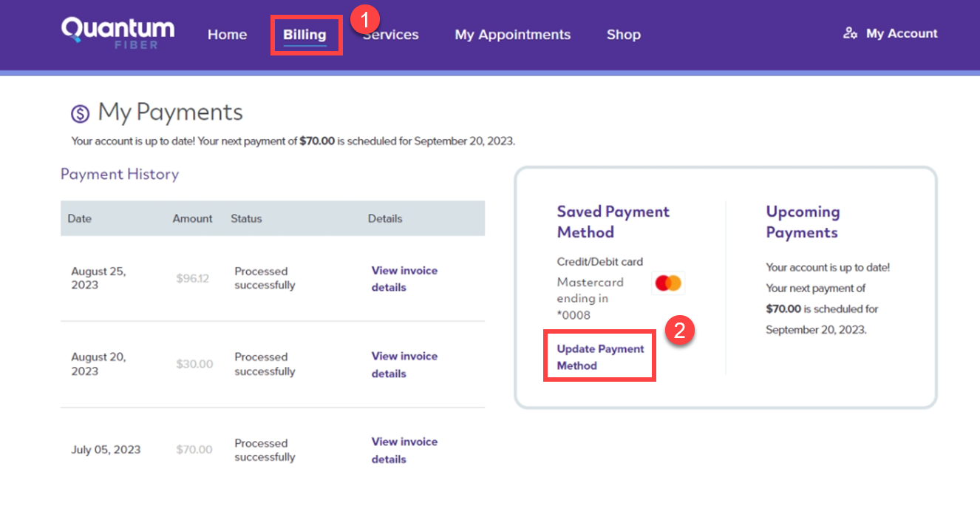
Task: View invoice details for August 25, 2023
Action: click(404, 279)
